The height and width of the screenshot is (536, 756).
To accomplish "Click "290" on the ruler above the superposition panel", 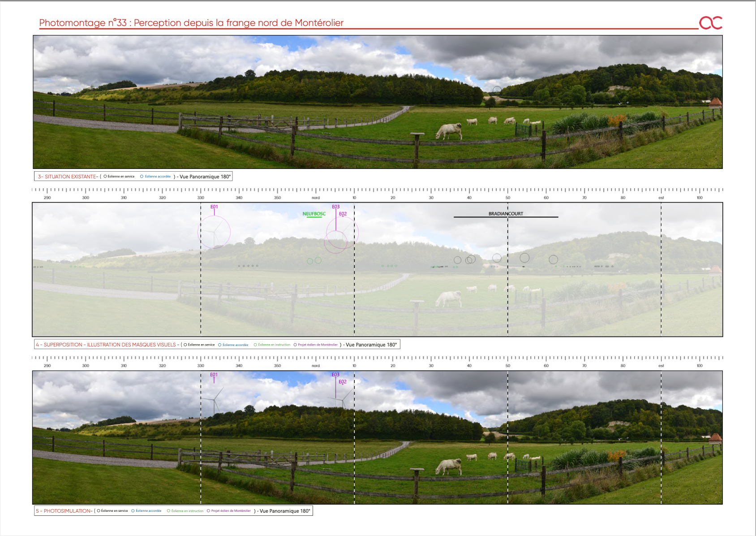I will tap(47, 198).
